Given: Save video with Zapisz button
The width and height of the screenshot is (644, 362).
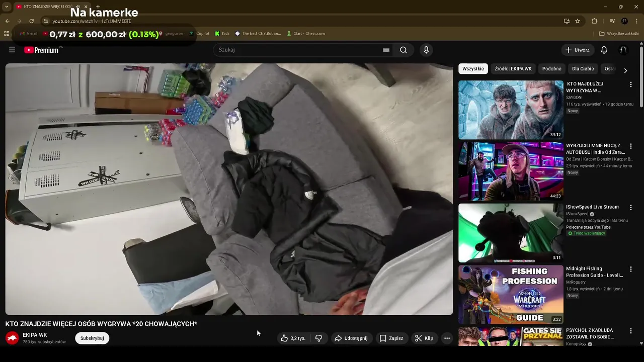Looking at the screenshot, I should tap(391, 338).
